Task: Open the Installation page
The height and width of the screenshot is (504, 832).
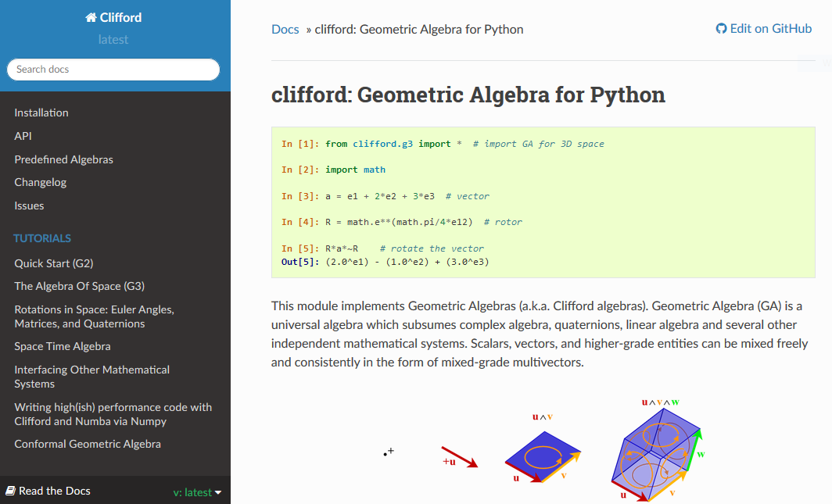Action: coord(41,113)
